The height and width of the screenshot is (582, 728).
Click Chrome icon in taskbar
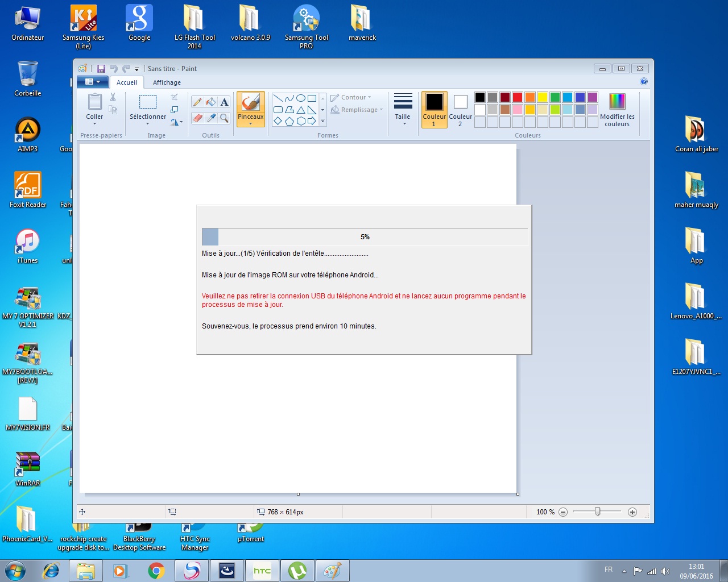pyautogui.click(x=156, y=571)
